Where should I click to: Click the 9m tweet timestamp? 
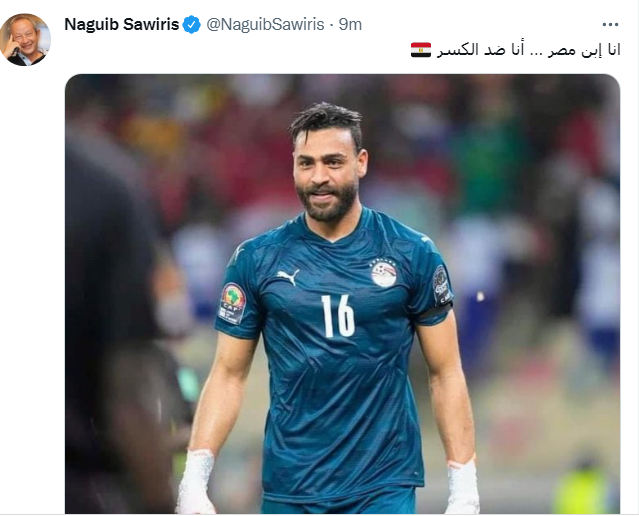[x=350, y=25]
